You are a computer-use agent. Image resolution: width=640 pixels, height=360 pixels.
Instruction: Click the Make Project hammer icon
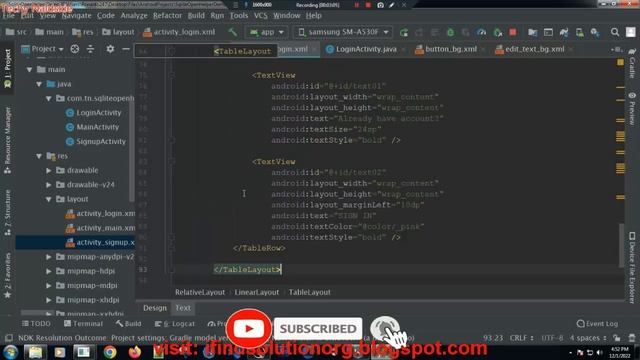(232, 32)
